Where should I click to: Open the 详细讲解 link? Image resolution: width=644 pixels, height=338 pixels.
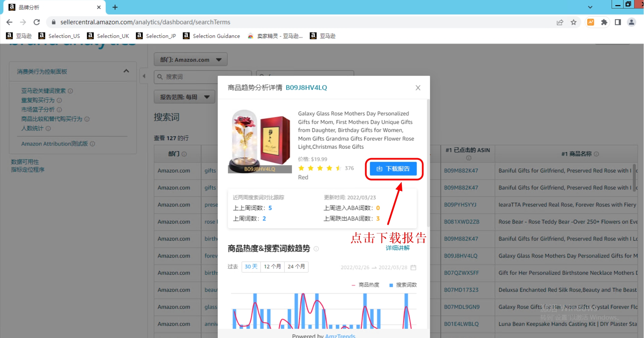pos(398,248)
